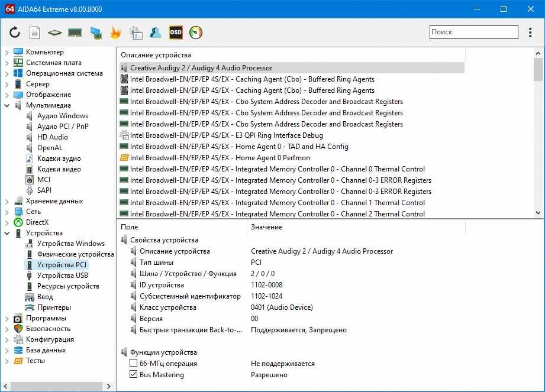
Task: Click the Безопасность shield icon
Action: pos(18,329)
